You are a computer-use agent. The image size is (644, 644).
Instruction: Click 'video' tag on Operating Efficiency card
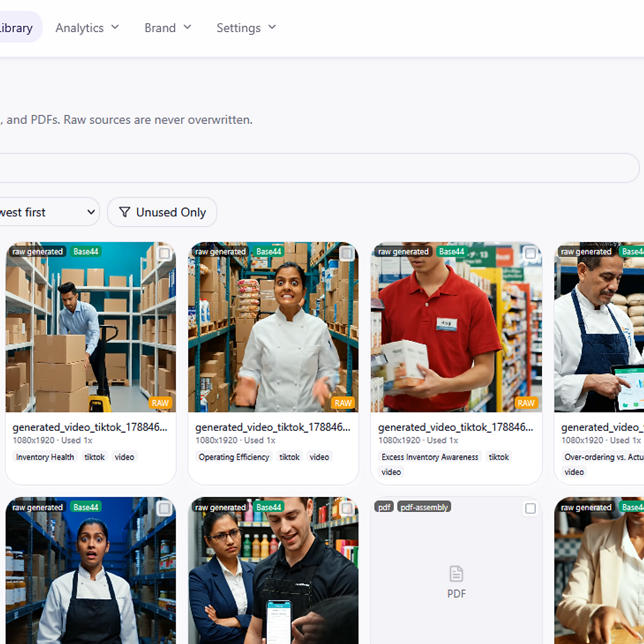(x=319, y=457)
